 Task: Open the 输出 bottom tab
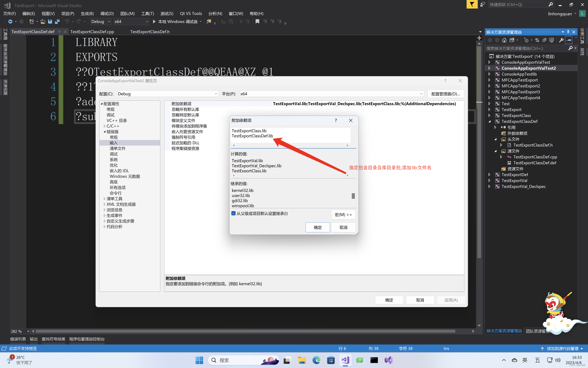[x=33, y=339]
